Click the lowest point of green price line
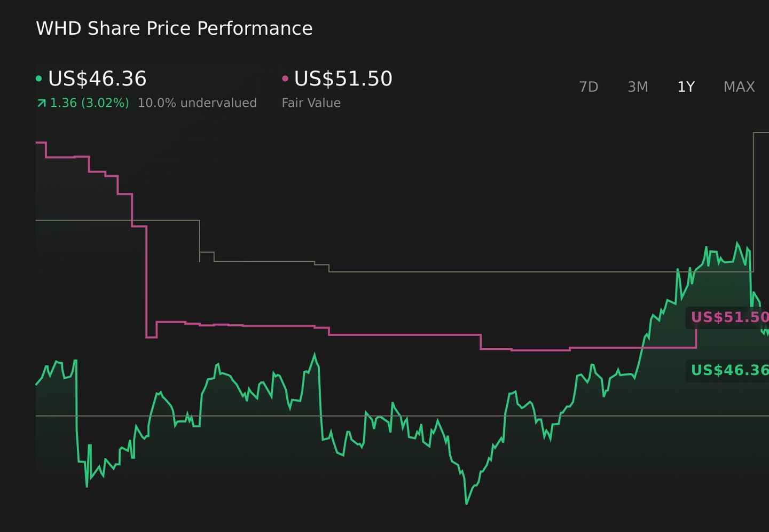The height and width of the screenshot is (532, 769). pos(466,503)
